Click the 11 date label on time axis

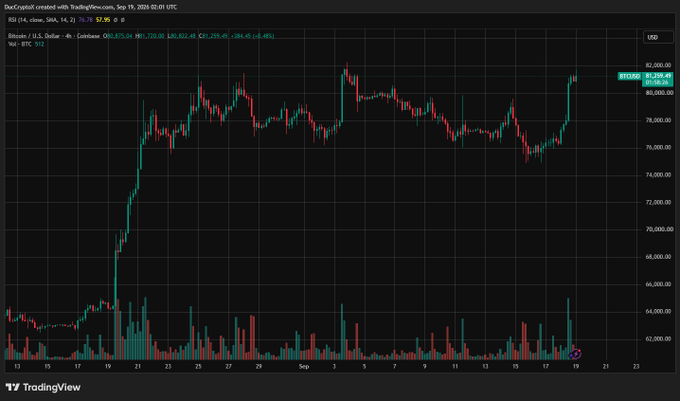[455, 366]
